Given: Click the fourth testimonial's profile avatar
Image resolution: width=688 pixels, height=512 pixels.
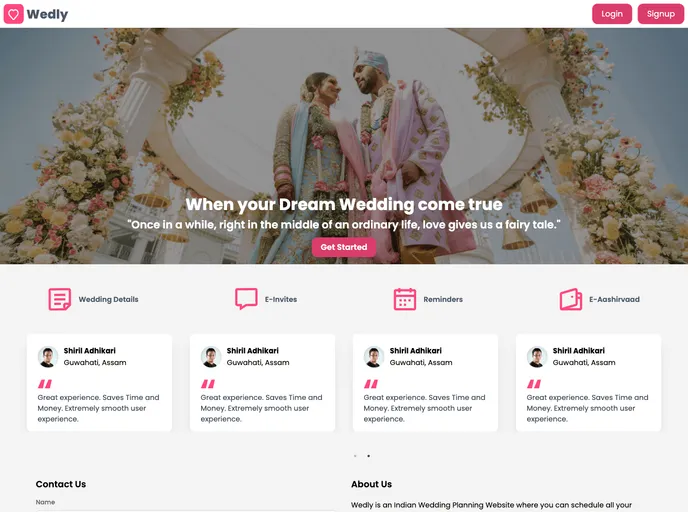Looking at the screenshot, I should pos(537,357).
